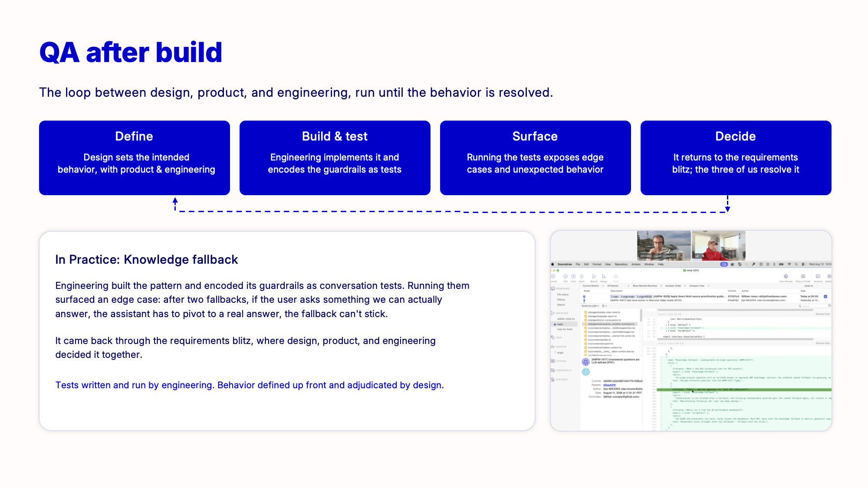This screenshot has width=868, height=488.
Task: Open the Compact View dropdown
Action: tap(699, 286)
